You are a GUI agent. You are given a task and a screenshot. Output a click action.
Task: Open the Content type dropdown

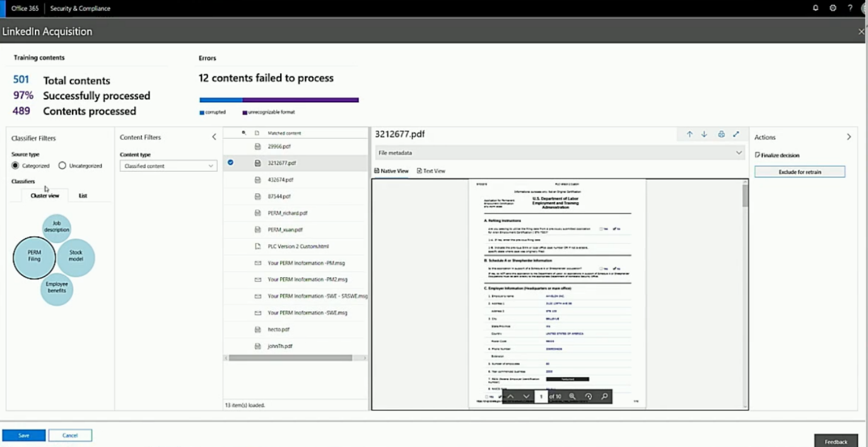point(168,166)
